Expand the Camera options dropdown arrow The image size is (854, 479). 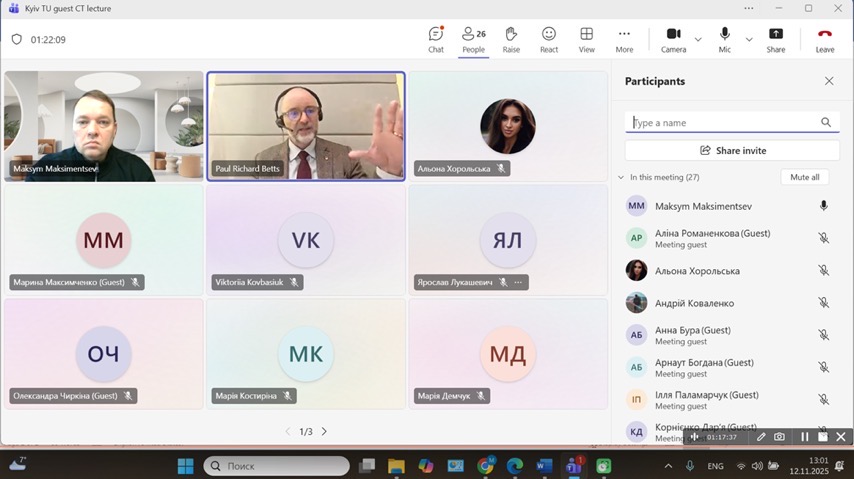698,40
